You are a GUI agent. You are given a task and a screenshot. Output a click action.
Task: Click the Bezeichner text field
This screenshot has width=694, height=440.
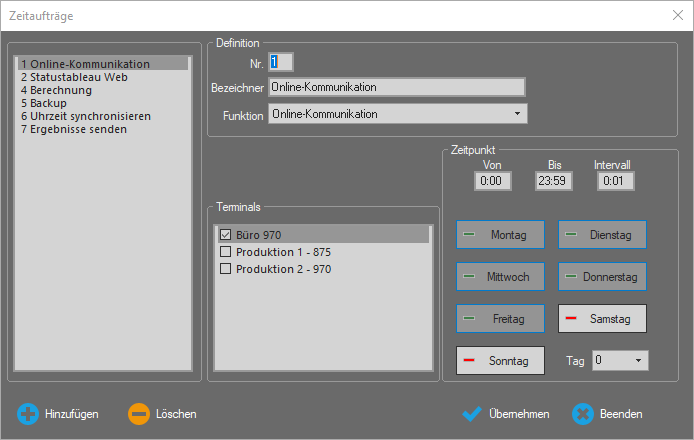(x=397, y=87)
